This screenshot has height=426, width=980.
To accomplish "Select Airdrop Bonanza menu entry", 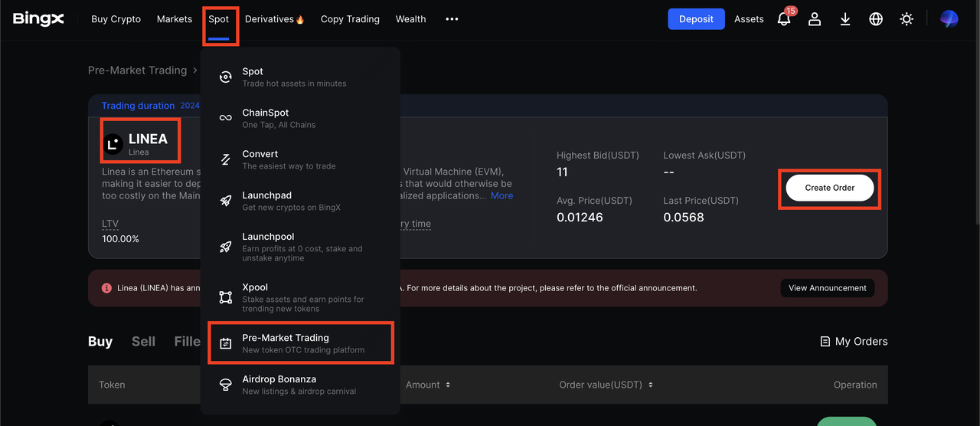I will click(x=300, y=385).
